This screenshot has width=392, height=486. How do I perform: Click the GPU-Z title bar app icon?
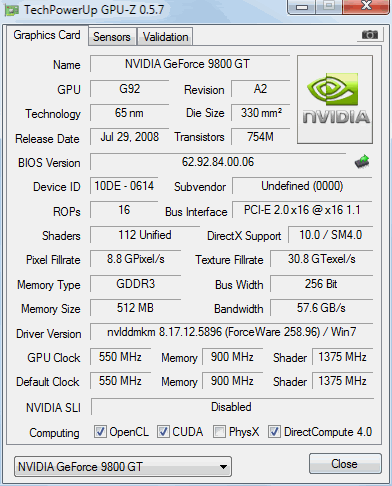(x=11, y=10)
